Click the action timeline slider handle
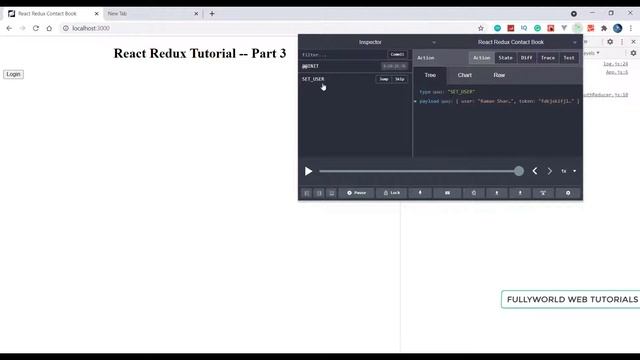 click(519, 171)
